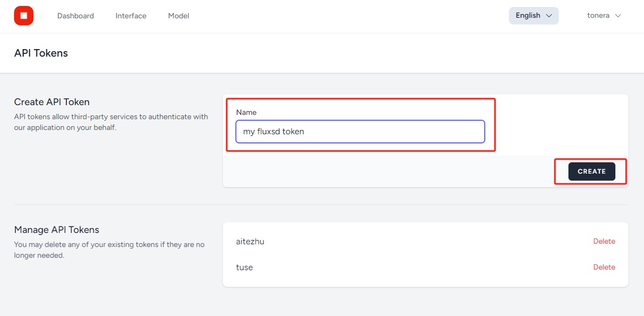644x316 pixels.
Task: Delete the aitezhu token
Action: [604, 241]
